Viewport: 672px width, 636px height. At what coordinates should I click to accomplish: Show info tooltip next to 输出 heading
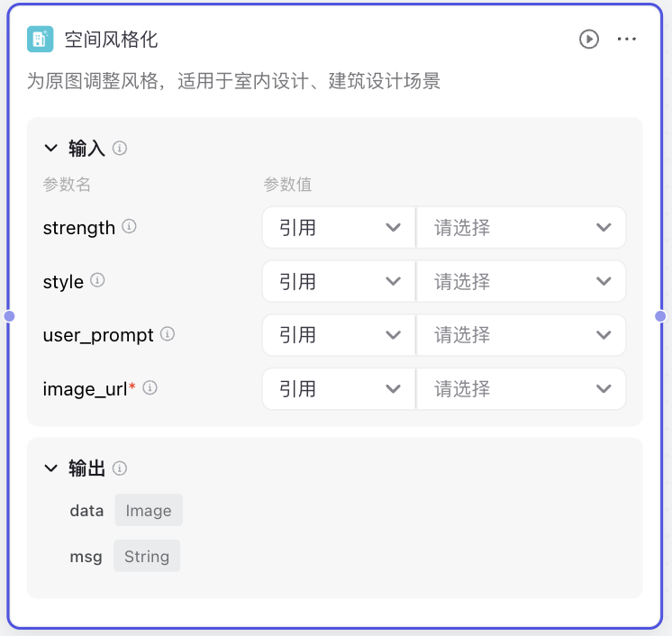pyautogui.click(x=120, y=468)
